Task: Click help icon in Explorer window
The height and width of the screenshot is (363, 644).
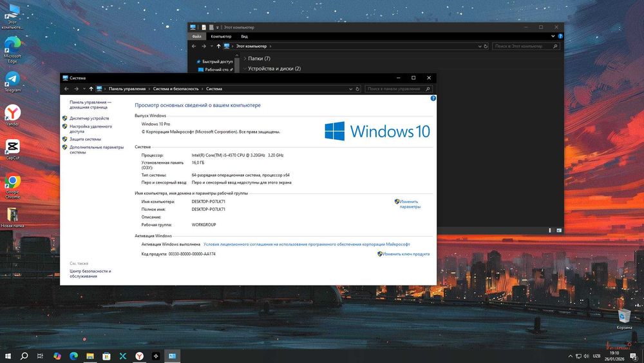Action: [560, 36]
